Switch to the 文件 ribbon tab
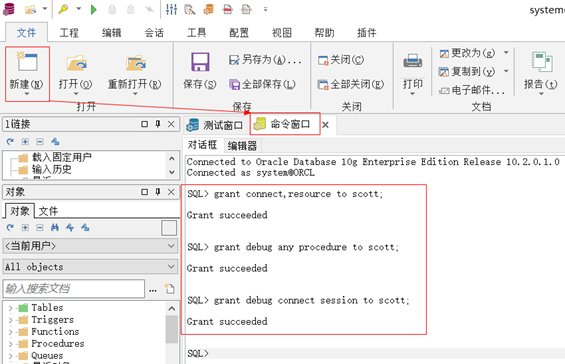The image size is (565, 364). click(x=26, y=33)
